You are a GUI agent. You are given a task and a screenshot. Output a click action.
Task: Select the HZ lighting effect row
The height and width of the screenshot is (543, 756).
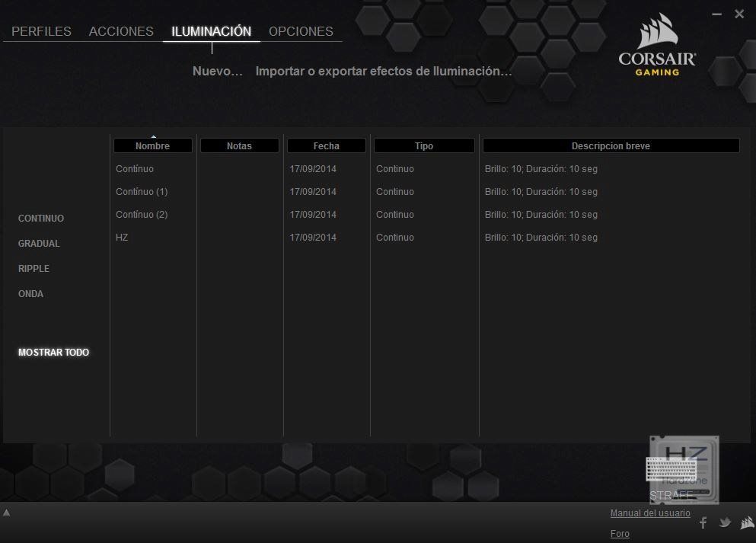(x=122, y=238)
